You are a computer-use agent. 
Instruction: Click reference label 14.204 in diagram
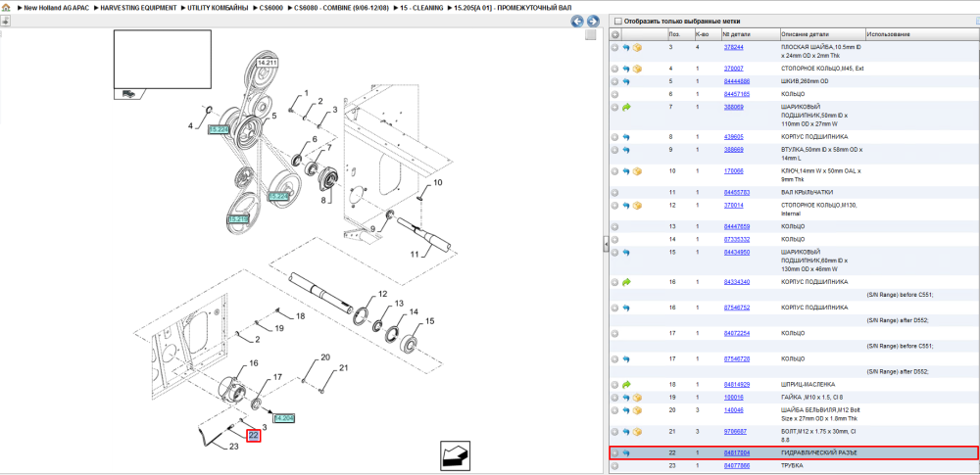click(x=284, y=417)
